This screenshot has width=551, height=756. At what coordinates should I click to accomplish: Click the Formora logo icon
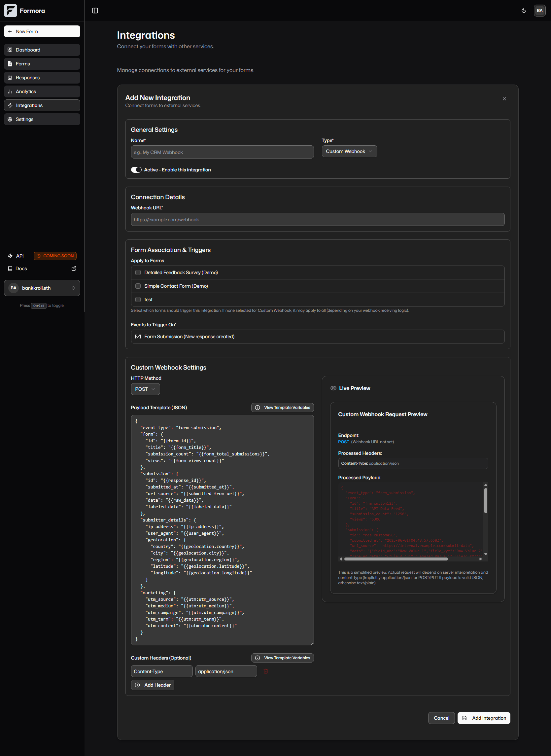pyautogui.click(x=10, y=10)
